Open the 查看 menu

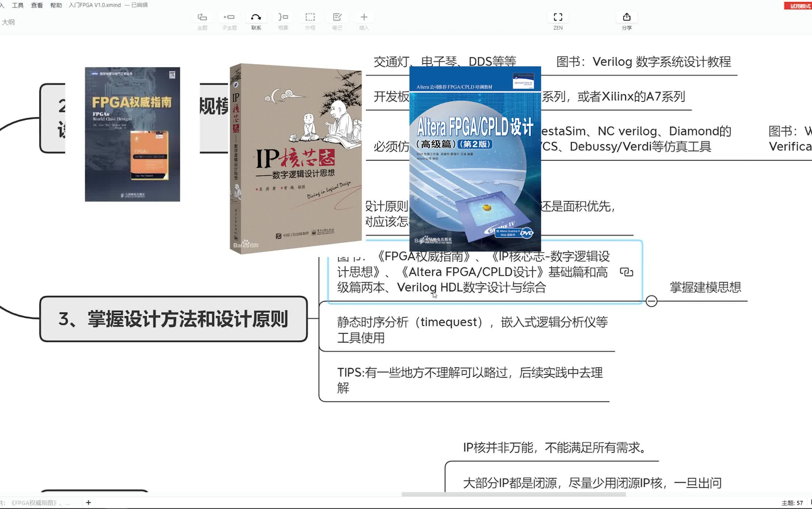pyautogui.click(x=37, y=5)
